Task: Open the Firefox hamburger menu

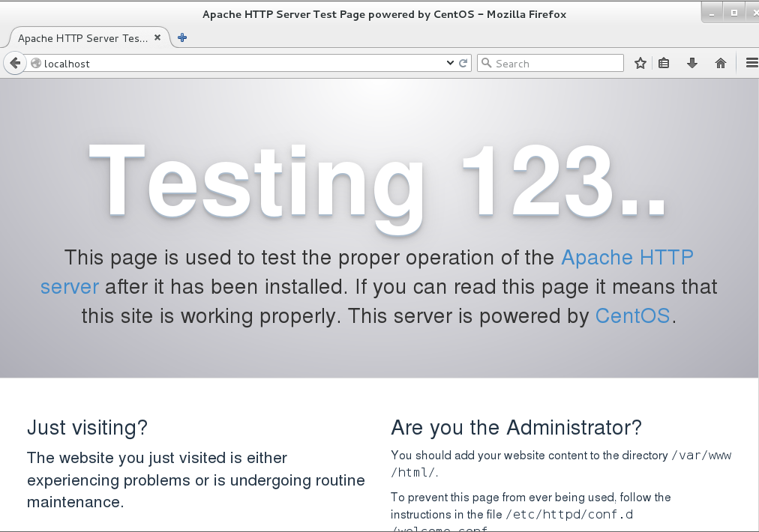Action: point(751,64)
